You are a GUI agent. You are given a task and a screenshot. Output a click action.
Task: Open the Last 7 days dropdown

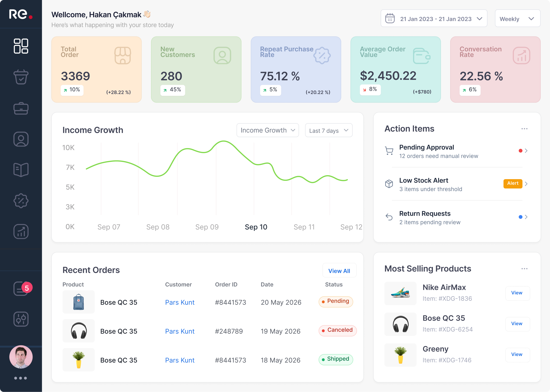(x=329, y=130)
